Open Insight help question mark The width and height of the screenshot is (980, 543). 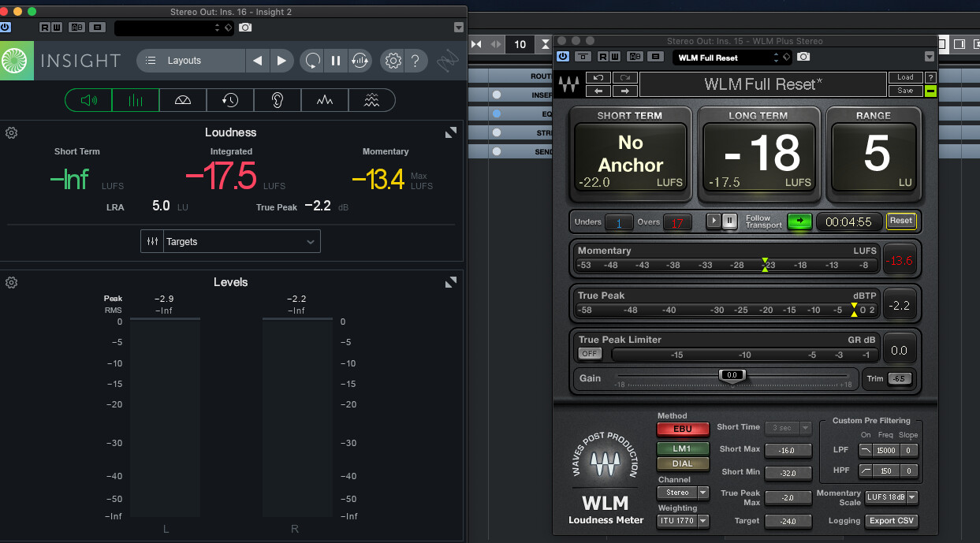pyautogui.click(x=415, y=61)
